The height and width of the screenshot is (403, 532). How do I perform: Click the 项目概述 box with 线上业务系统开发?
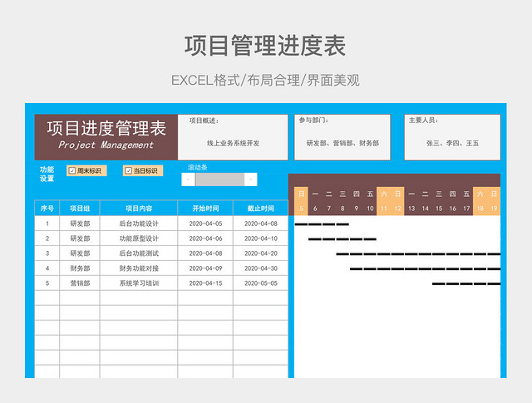[x=233, y=137]
